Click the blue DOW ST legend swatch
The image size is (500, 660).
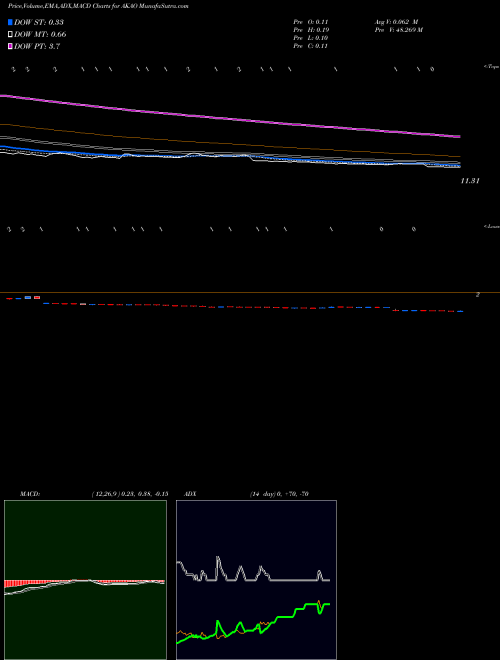(x=10, y=22)
